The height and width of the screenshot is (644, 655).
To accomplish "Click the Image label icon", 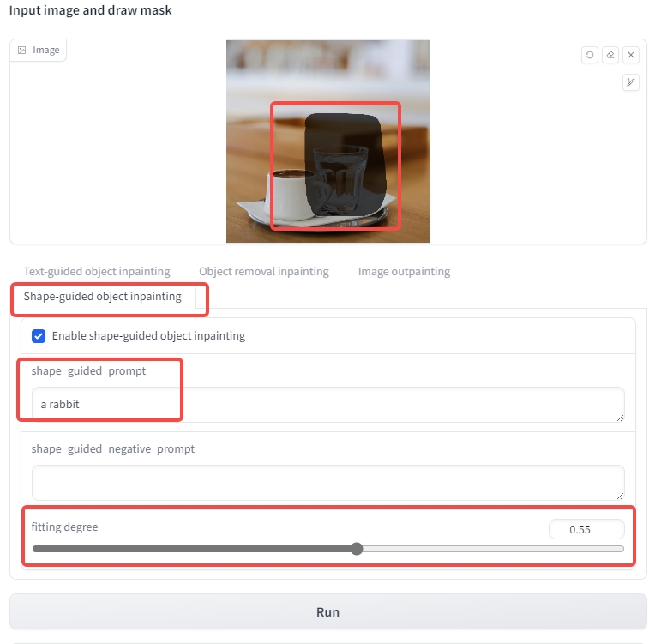I will click(x=21, y=50).
